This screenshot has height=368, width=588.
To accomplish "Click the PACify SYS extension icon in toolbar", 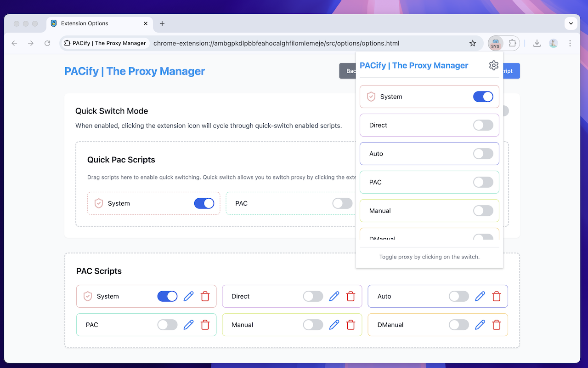I will pyautogui.click(x=495, y=43).
